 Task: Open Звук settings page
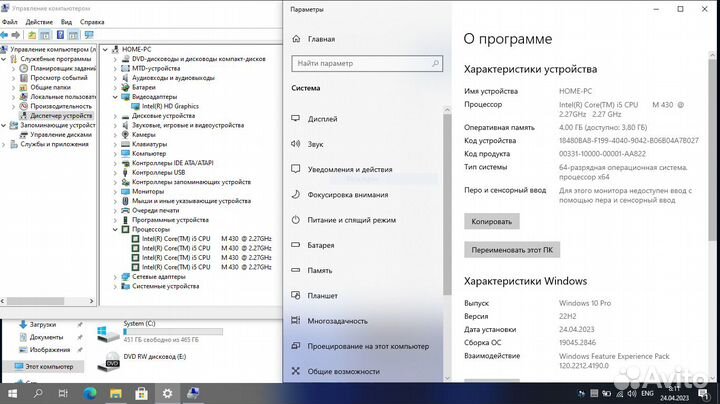pyautogui.click(x=315, y=144)
